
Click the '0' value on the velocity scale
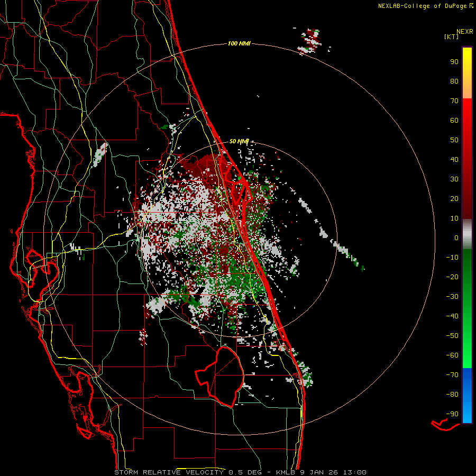pyautogui.click(x=456, y=237)
